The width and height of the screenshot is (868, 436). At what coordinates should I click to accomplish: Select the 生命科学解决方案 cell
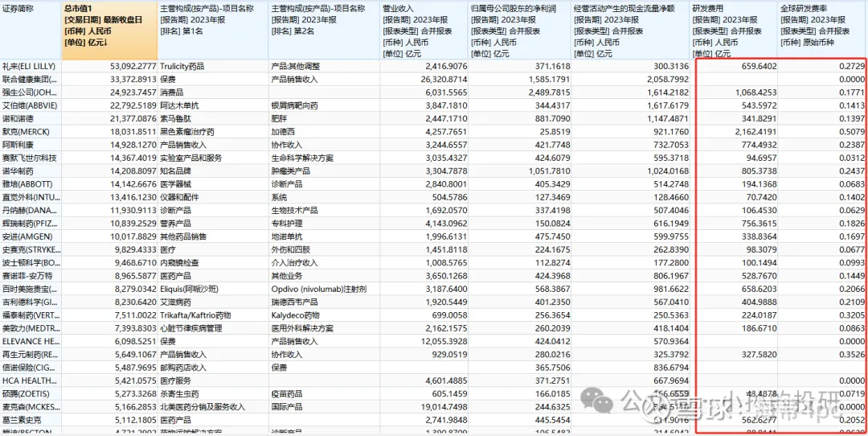pyautogui.click(x=302, y=158)
